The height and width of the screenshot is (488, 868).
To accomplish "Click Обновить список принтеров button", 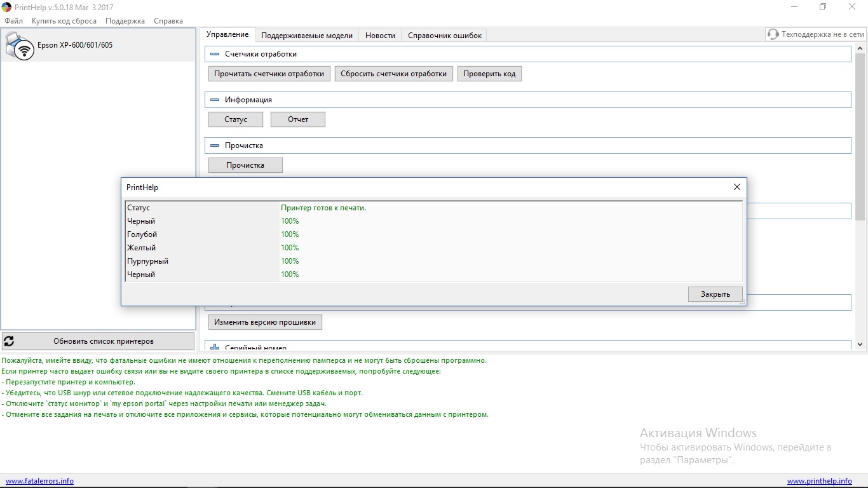I will (x=98, y=341).
